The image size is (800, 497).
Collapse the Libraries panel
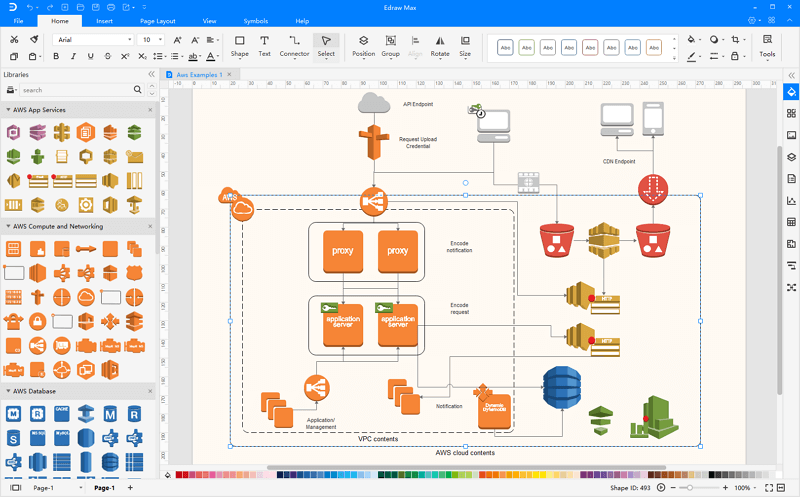[152, 74]
